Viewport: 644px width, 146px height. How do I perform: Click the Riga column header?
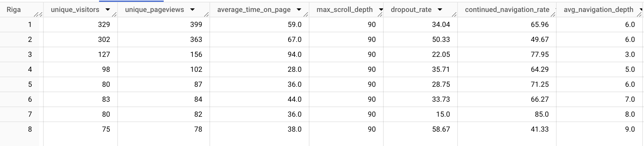coord(14,10)
